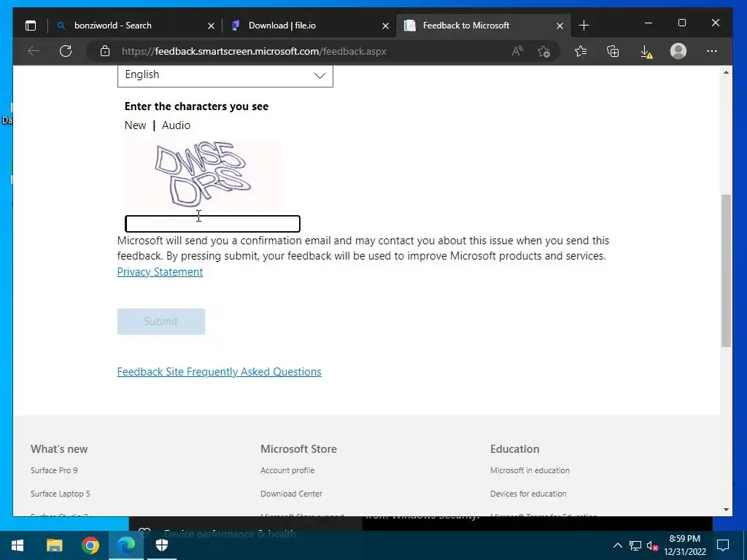Add this page to favorites star
The image size is (747, 560).
point(543,51)
